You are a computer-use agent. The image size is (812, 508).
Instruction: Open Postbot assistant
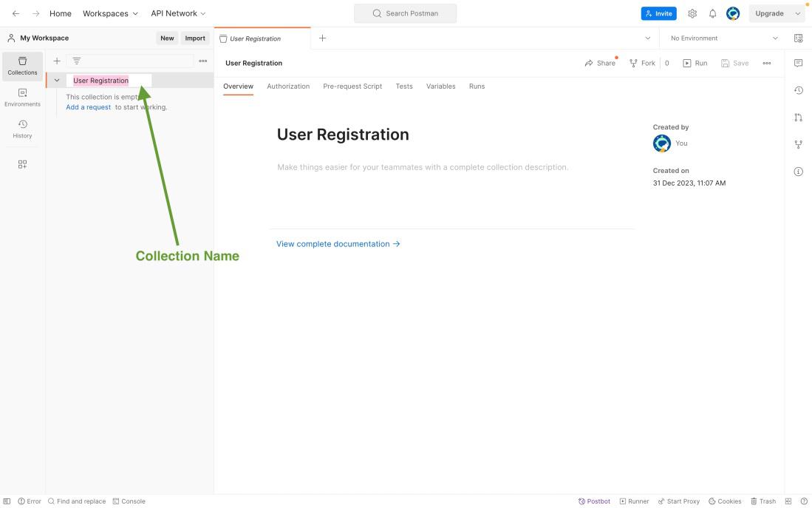pyautogui.click(x=594, y=501)
